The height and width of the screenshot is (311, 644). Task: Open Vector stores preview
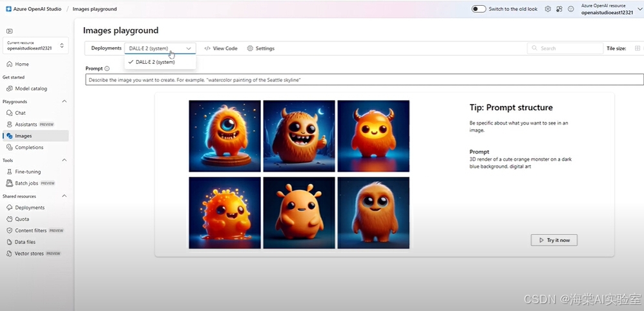34,254
